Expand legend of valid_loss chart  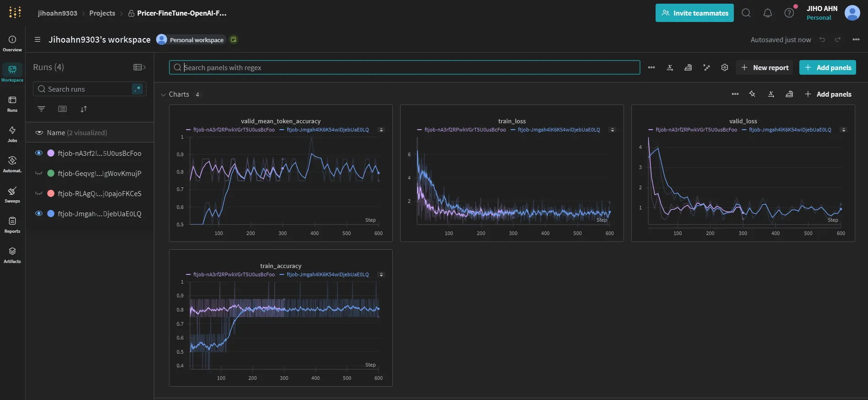[x=843, y=130]
